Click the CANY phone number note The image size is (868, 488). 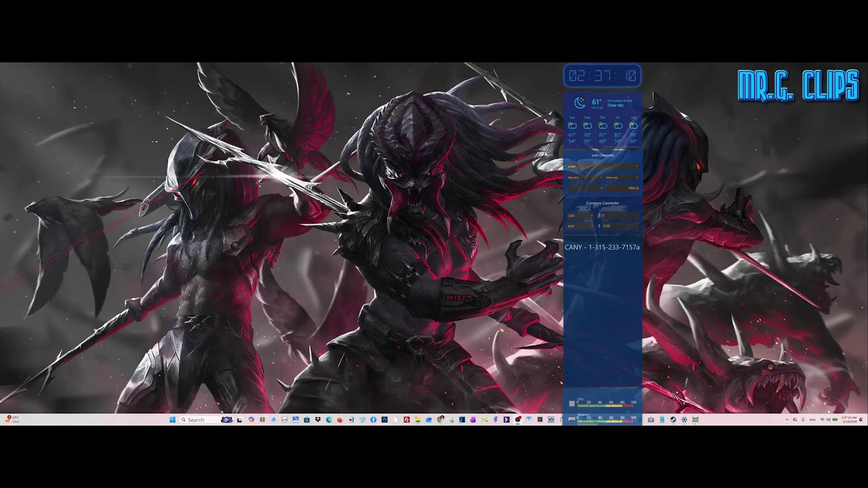(x=602, y=247)
